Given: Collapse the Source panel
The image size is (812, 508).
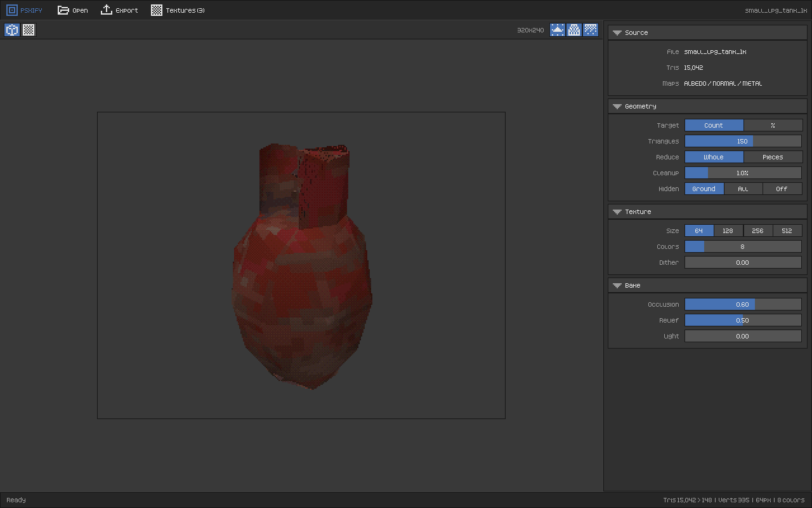Looking at the screenshot, I should tap(617, 33).
